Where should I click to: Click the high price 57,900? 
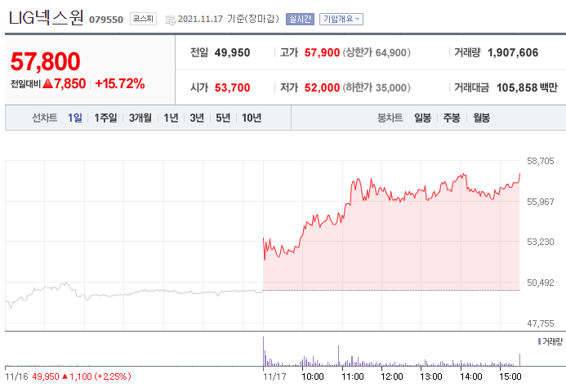[322, 53]
